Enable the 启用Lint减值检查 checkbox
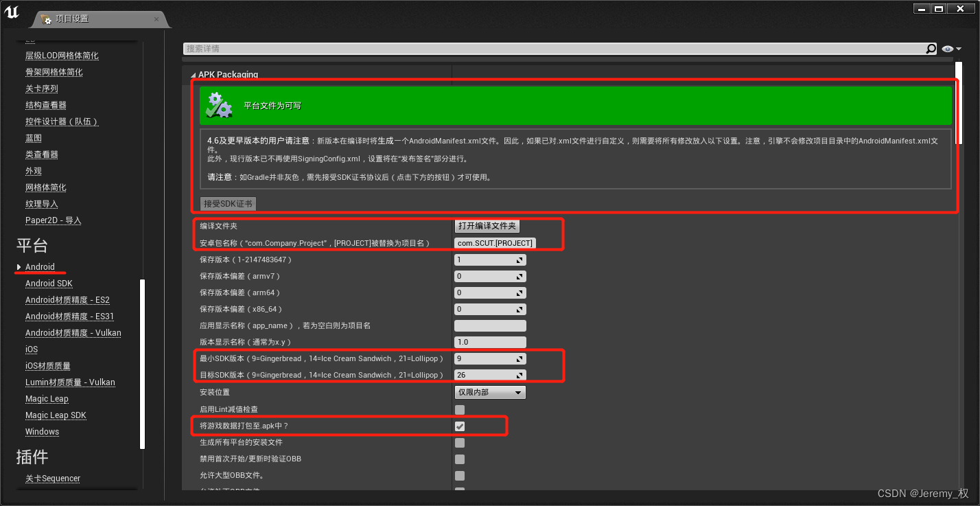980x506 pixels. tap(460, 409)
